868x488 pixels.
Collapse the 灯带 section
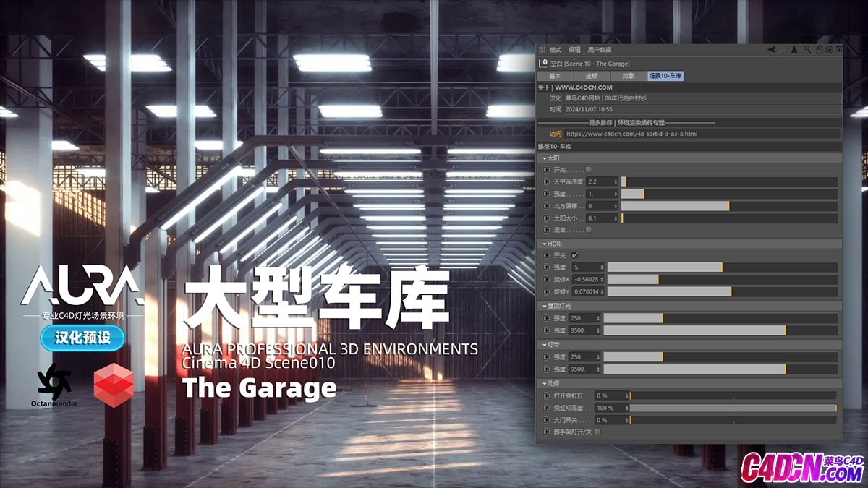point(543,346)
